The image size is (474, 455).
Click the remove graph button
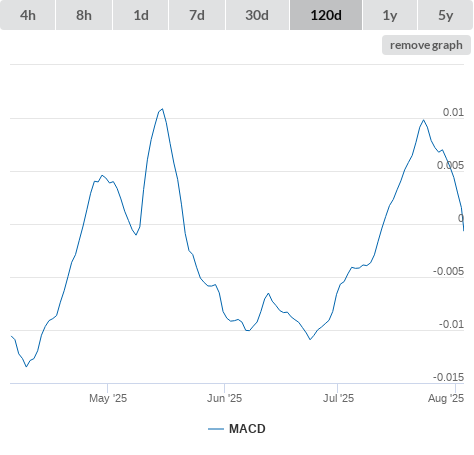click(x=426, y=45)
